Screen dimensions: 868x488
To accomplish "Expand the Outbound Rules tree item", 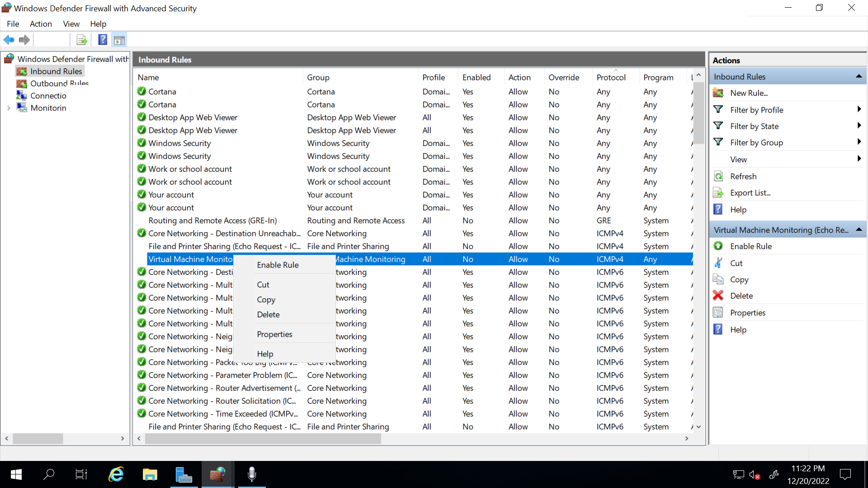I will (59, 84).
